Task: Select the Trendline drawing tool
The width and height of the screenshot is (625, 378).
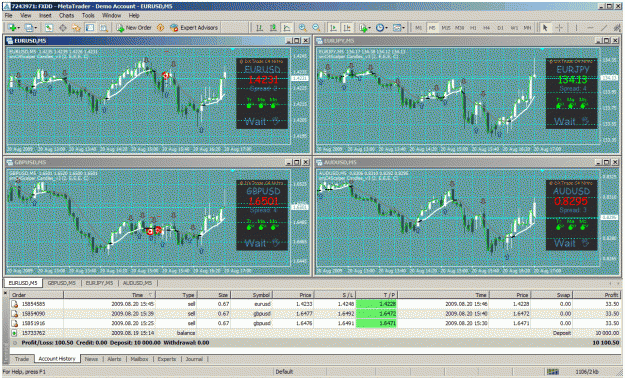Action: [x=604, y=28]
